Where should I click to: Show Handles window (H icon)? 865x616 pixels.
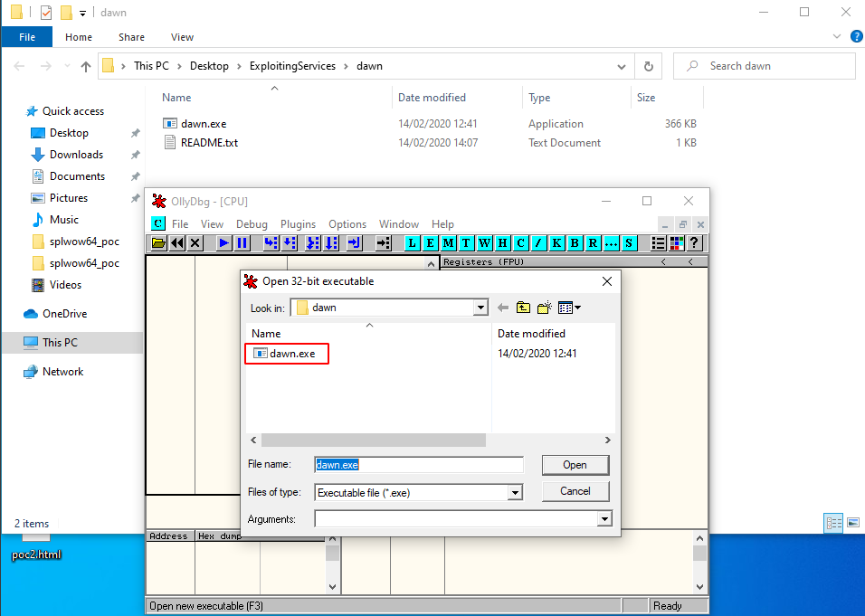tap(502, 242)
